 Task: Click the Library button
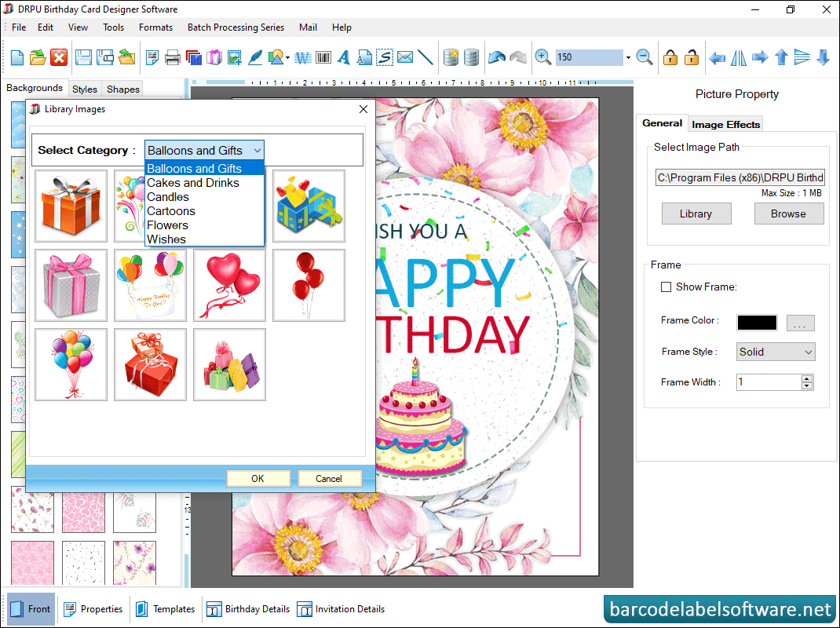[696, 214]
